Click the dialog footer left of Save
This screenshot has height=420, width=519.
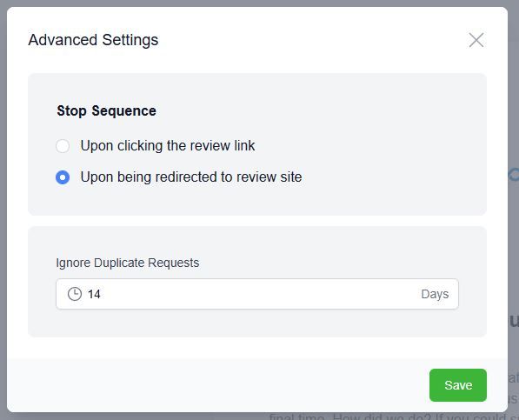pyautogui.click(x=215, y=385)
